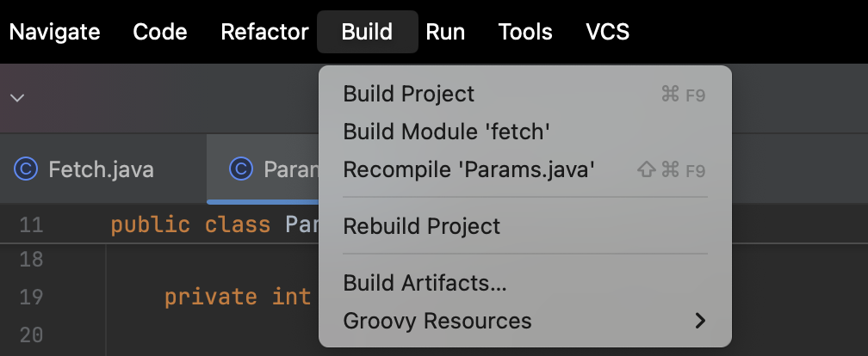Click Recompile 'Params.java' menu item
868x356 pixels.
[x=469, y=169]
